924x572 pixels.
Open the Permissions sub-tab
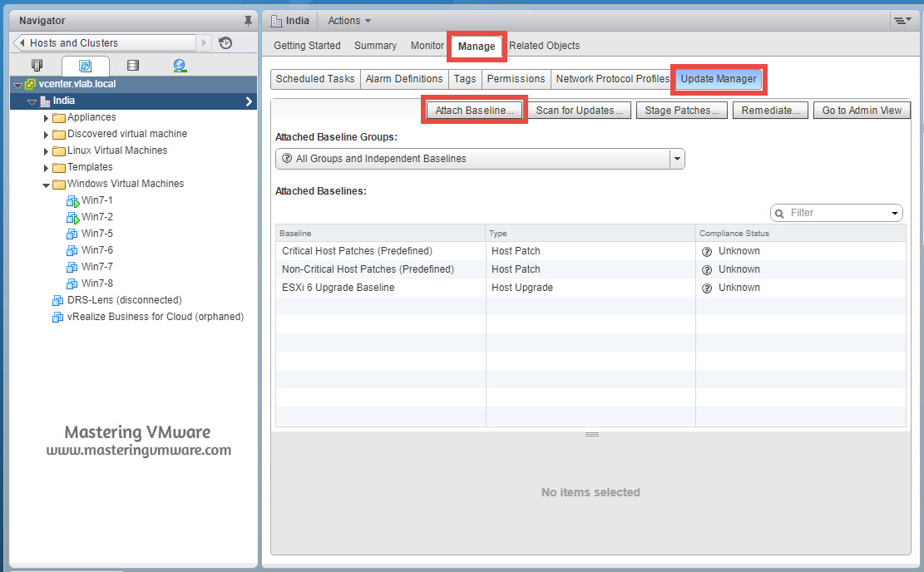(516, 79)
